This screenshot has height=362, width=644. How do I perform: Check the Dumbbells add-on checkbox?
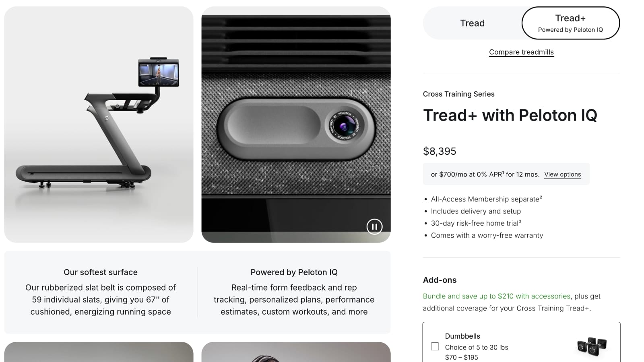435,346
